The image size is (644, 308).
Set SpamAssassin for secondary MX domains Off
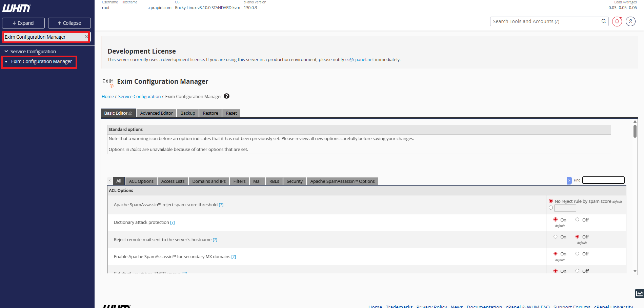pyautogui.click(x=577, y=253)
